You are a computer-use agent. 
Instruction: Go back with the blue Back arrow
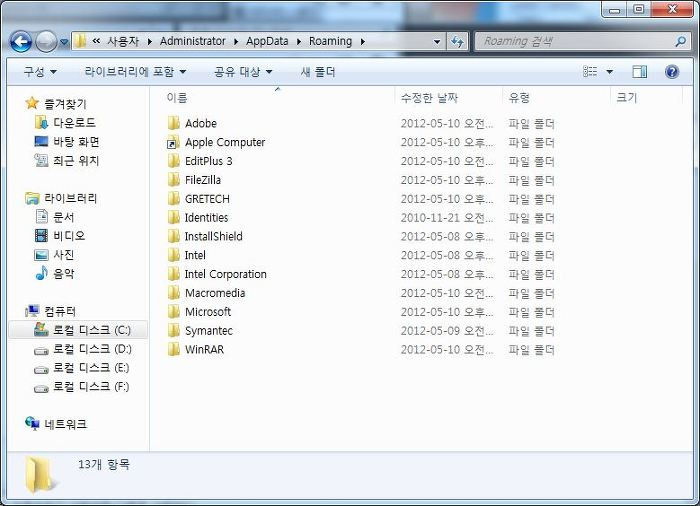[21, 42]
